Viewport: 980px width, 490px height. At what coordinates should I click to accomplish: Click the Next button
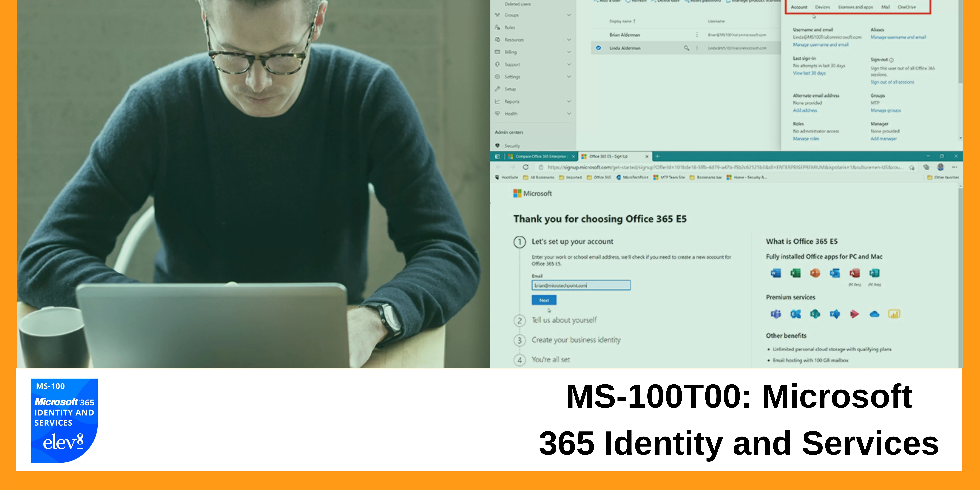pos(544,300)
